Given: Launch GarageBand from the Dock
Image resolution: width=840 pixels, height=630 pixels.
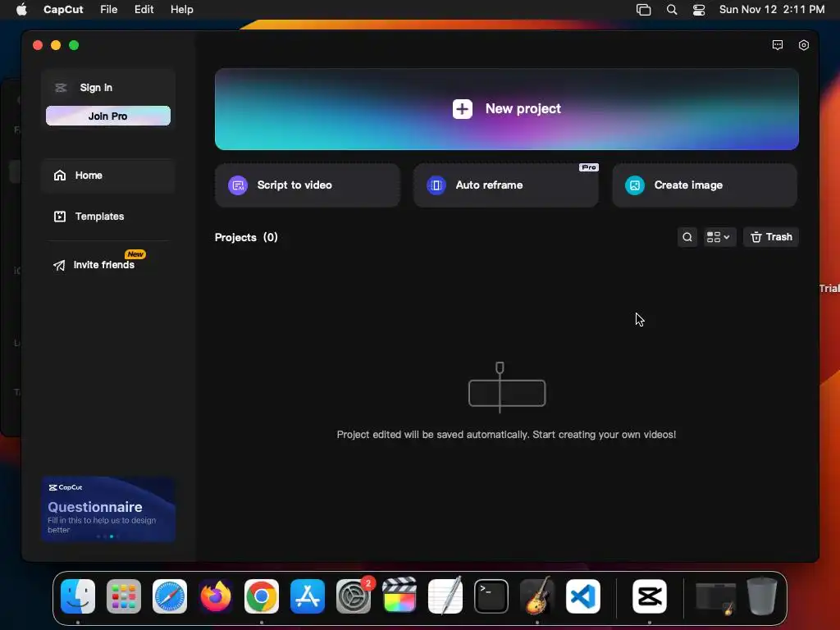Looking at the screenshot, I should [x=537, y=596].
